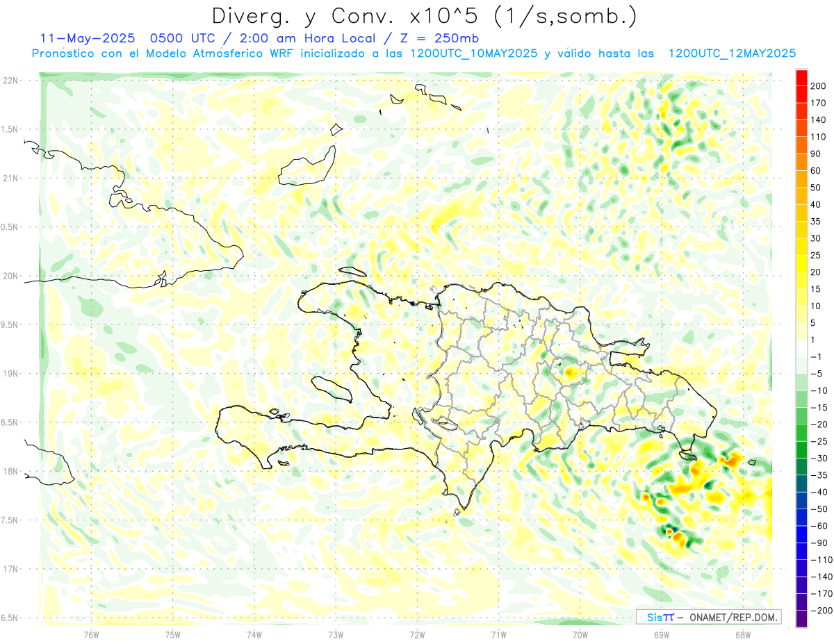Viewport: 834px width, 644px height.
Task: Click the '19N' latitude label
Action: 10,373
